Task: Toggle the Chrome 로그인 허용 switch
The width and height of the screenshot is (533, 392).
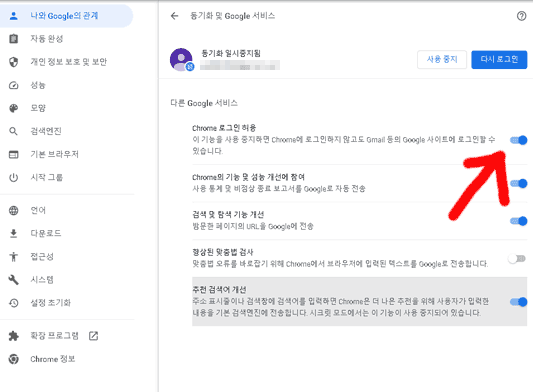Action: pyautogui.click(x=518, y=140)
